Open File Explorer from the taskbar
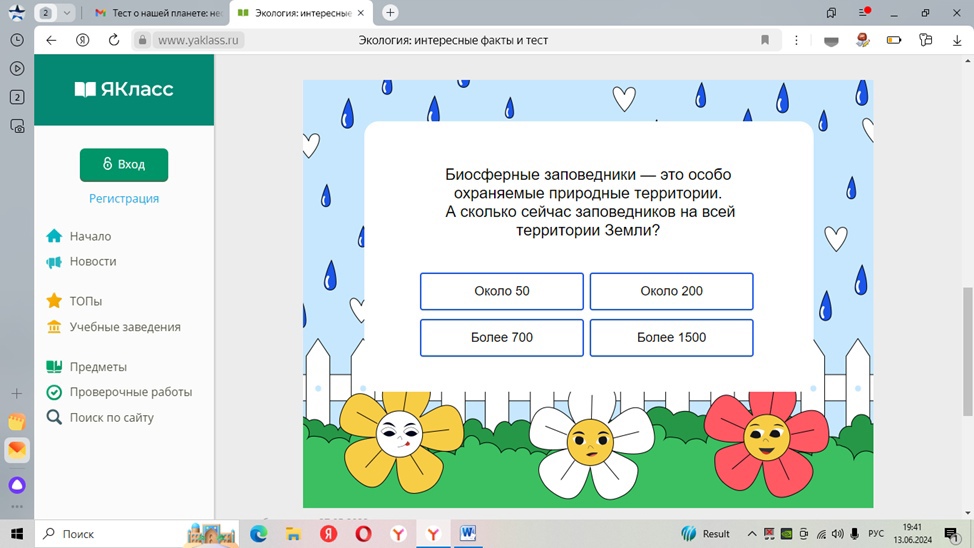974x548 pixels. point(293,534)
